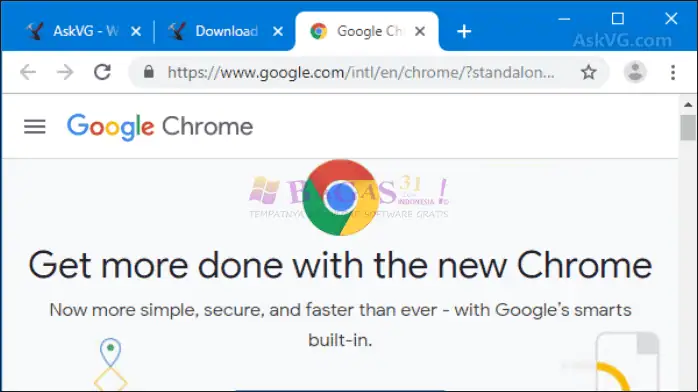Click the address bar URL field

(x=361, y=72)
